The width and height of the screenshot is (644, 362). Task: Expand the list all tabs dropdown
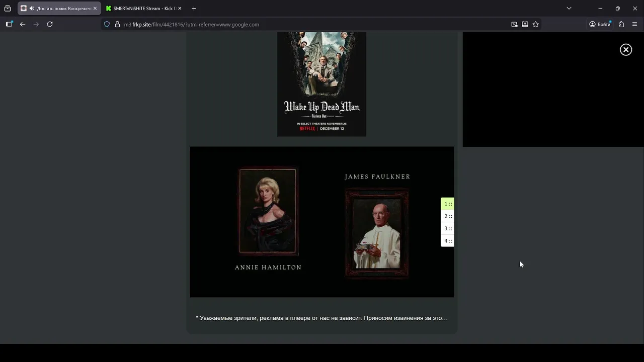[x=569, y=9]
